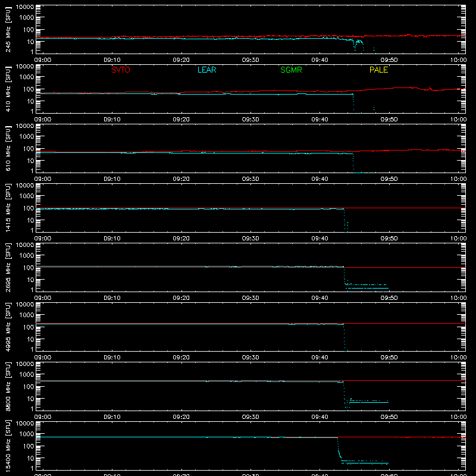The image size is (476, 476).
Task: Click 10:00 tick label below 245 MHz panel
Action: (x=458, y=60)
